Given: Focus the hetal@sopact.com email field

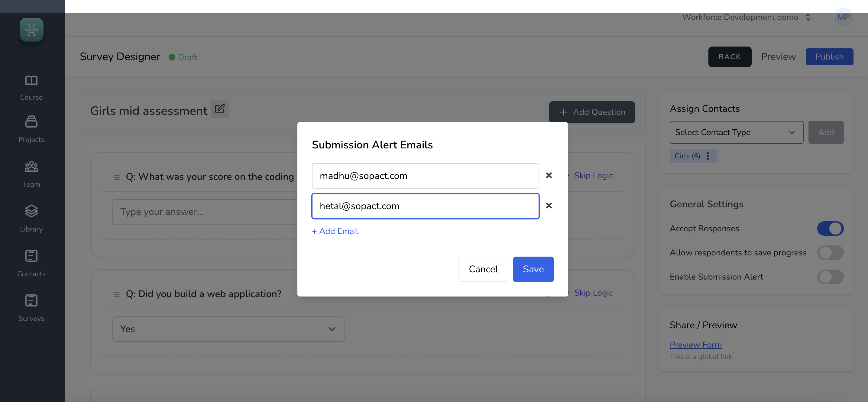Looking at the screenshot, I should (x=425, y=206).
